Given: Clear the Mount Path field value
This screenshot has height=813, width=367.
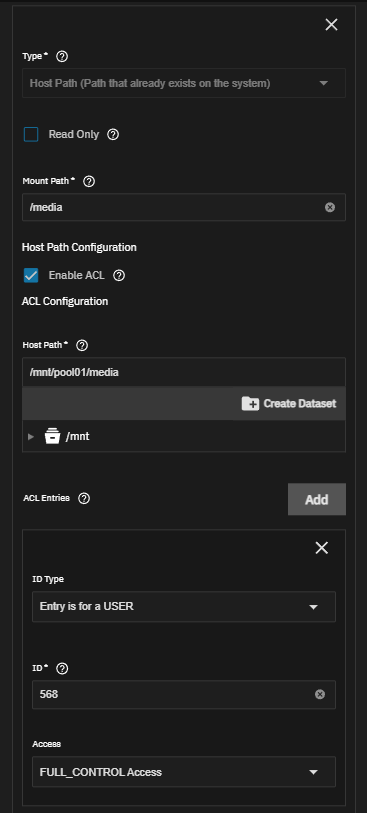Looking at the screenshot, I should pyautogui.click(x=330, y=207).
